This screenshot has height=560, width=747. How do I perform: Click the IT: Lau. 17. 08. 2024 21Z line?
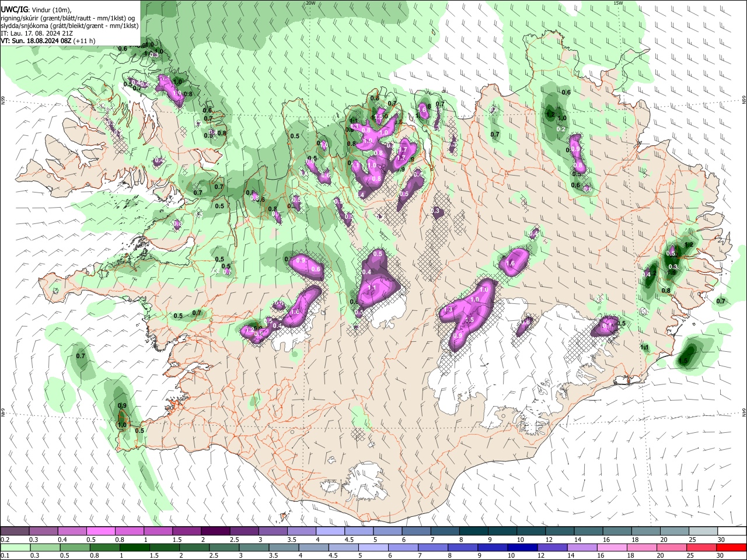pos(37,33)
